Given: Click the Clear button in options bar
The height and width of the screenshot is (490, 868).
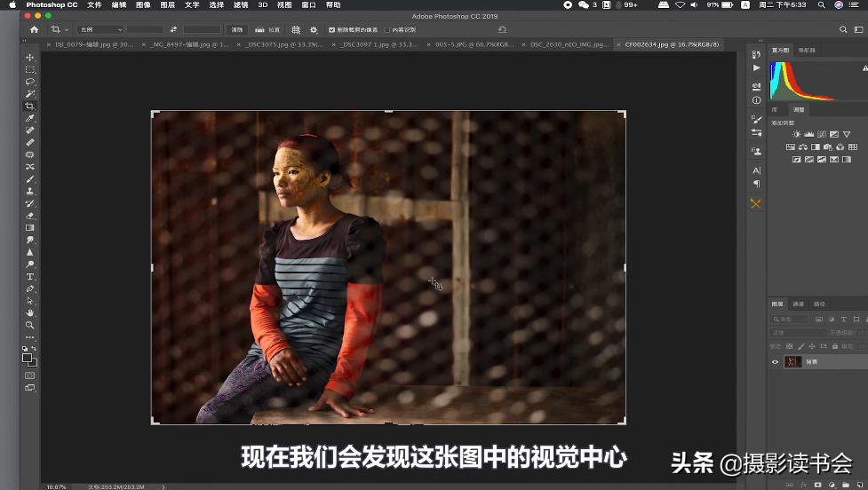Looking at the screenshot, I should (x=237, y=30).
